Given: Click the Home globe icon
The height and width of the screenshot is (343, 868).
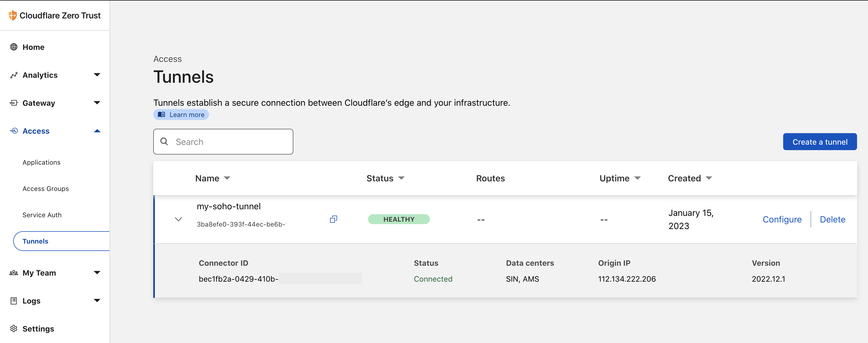Looking at the screenshot, I should tap(14, 47).
